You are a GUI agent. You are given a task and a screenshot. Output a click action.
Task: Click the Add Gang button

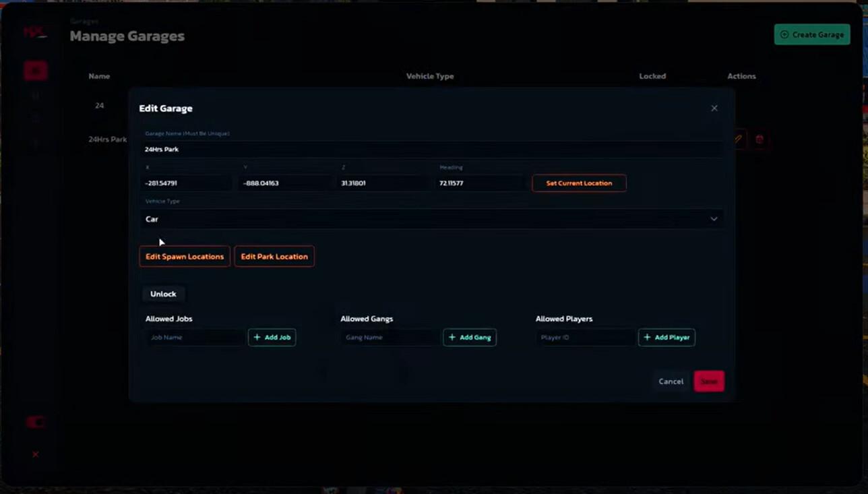click(x=470, y=337)
